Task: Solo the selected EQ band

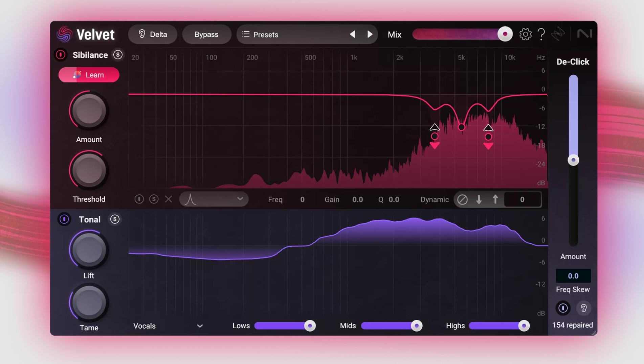Action: pos(154,199)
